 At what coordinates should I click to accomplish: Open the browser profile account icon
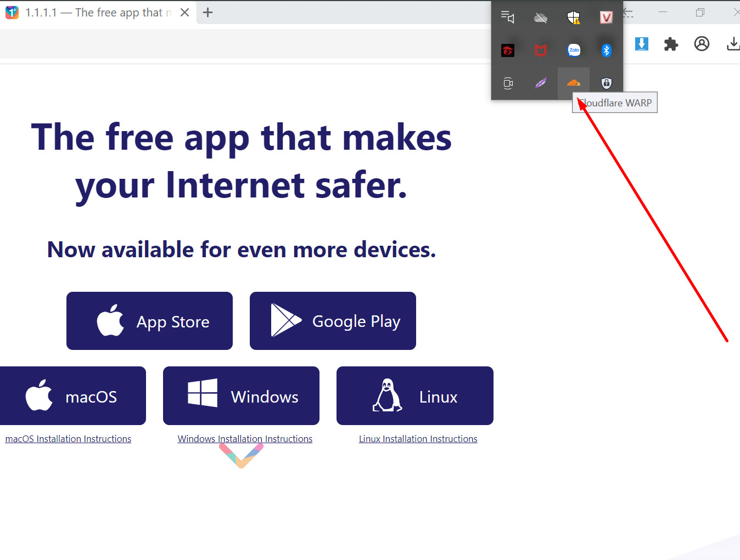click(x=702, y=44)
